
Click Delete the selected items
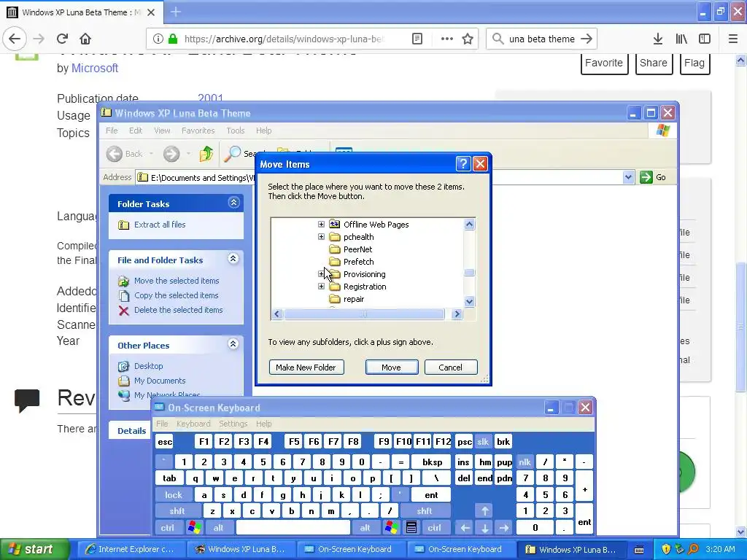[x=178, y=309]
